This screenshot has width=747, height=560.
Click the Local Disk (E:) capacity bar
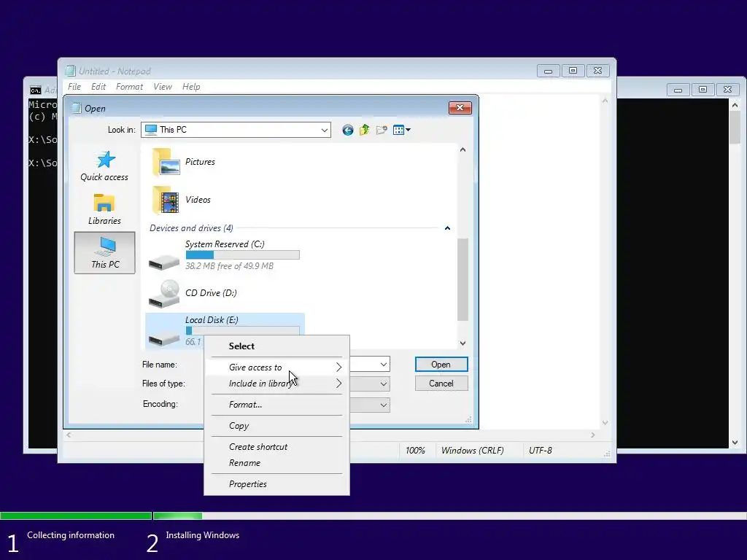[x=242, y=330]
